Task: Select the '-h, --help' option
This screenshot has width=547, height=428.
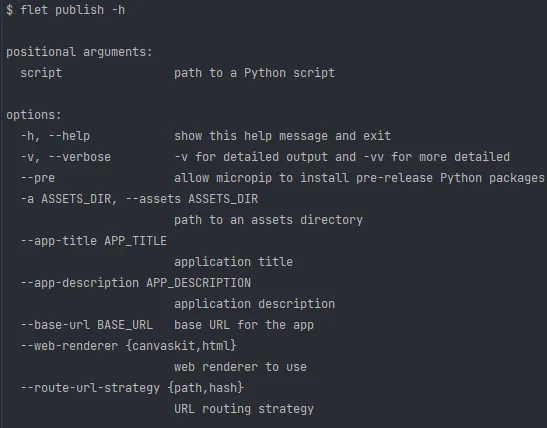Action: click(x=55, y=136)
